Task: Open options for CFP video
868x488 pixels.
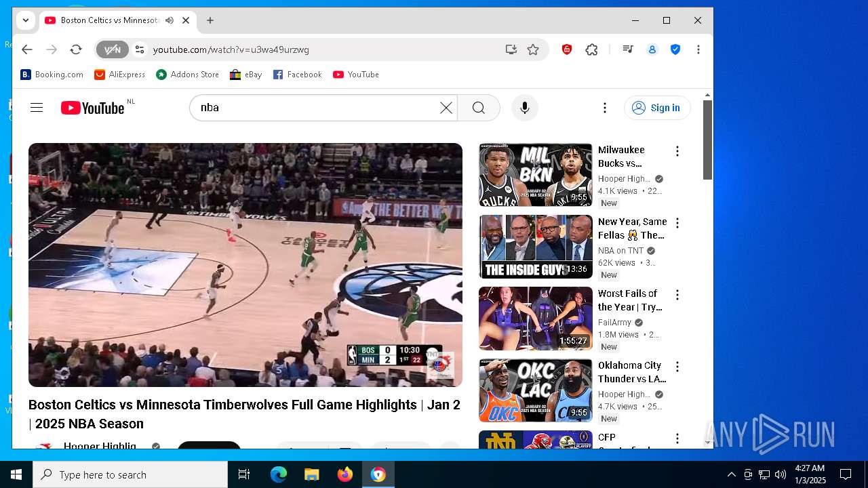Action: pyautogui.click(x=677, y=439)
